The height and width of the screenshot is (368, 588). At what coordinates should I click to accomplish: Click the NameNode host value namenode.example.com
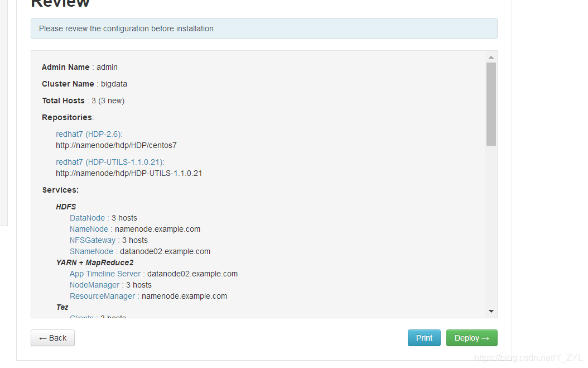click(x=157, y=229)
